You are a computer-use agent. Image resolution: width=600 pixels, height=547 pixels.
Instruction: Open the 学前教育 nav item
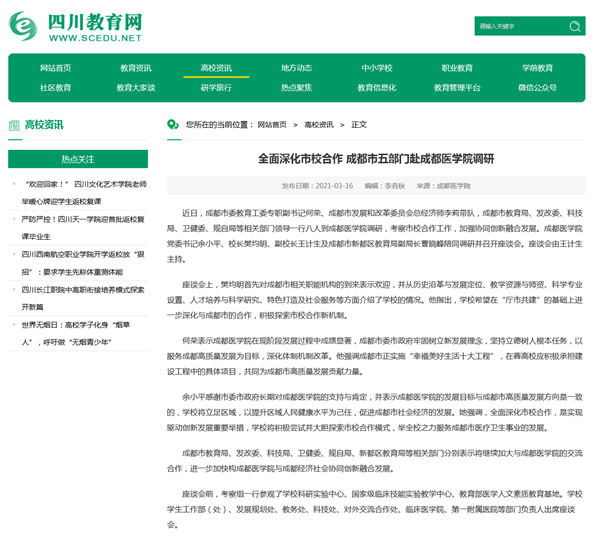pyautogui.click(x=538, y=68)
